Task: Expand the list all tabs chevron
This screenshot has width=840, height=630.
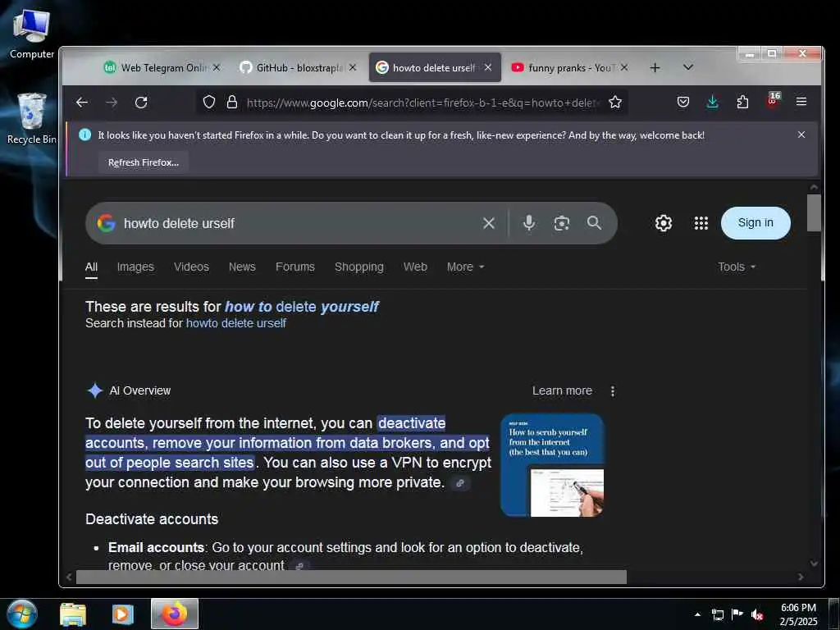Action: pos(688,67)
